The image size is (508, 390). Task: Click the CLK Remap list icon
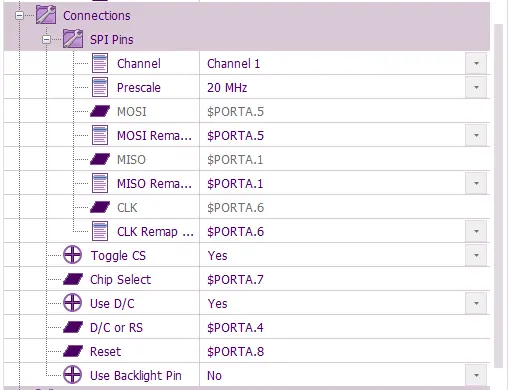point(100,231)
